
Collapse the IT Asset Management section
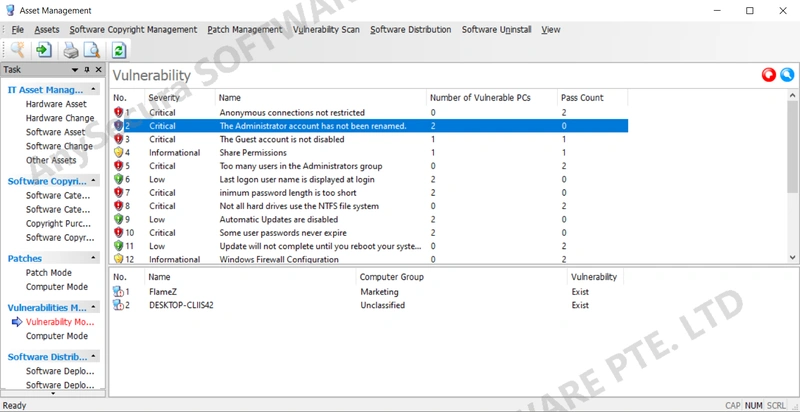coord(93,90)
